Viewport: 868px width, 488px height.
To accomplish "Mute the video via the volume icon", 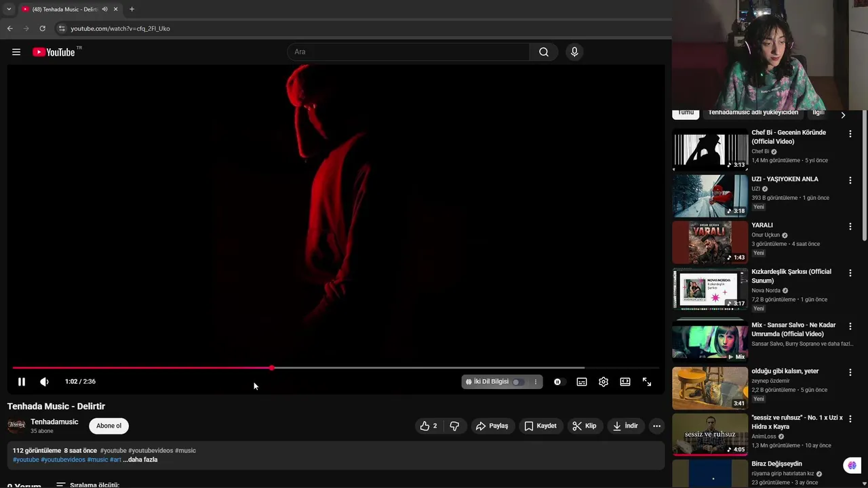I will point(44,382).
